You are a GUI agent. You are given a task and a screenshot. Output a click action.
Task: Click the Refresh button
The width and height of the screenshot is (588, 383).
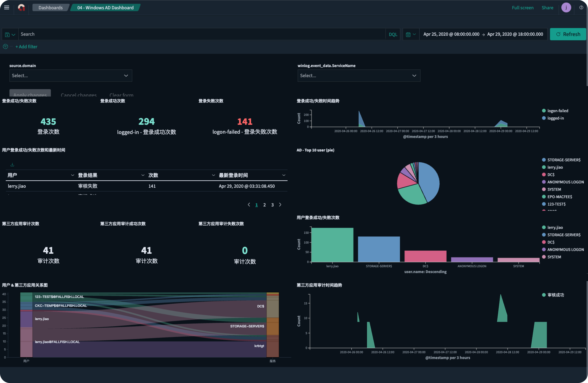tap(568, 34)
